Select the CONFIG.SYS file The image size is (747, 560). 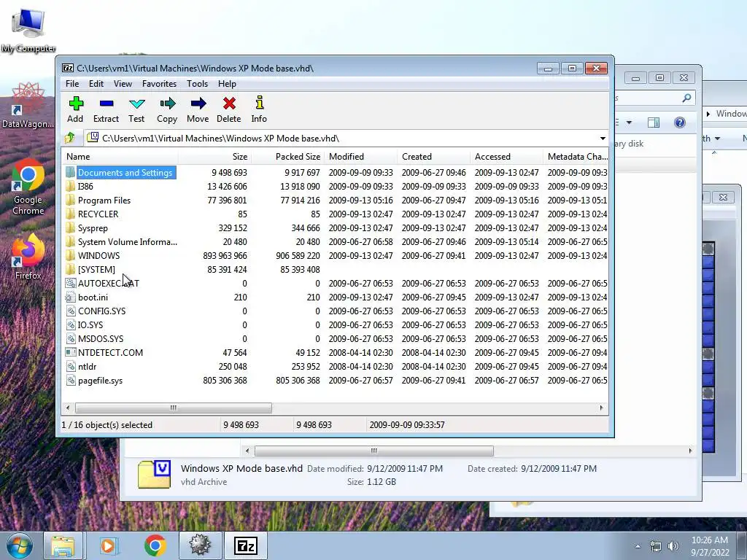[x=336, y=311]
